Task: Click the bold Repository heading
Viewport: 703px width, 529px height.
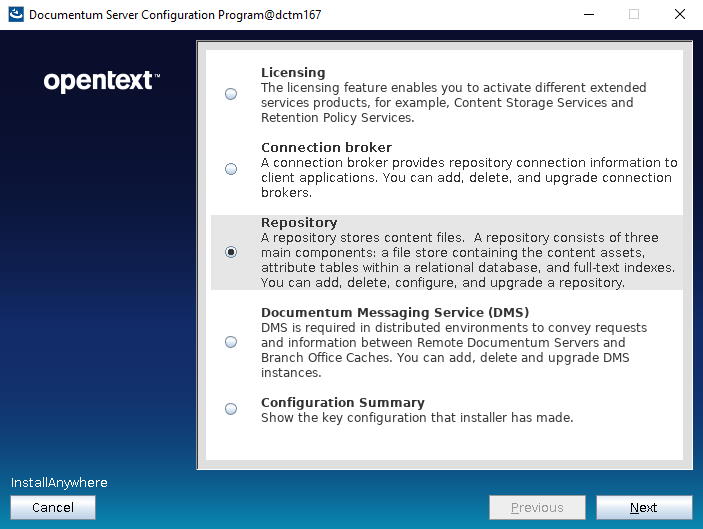Action: (x=299, y=223)
